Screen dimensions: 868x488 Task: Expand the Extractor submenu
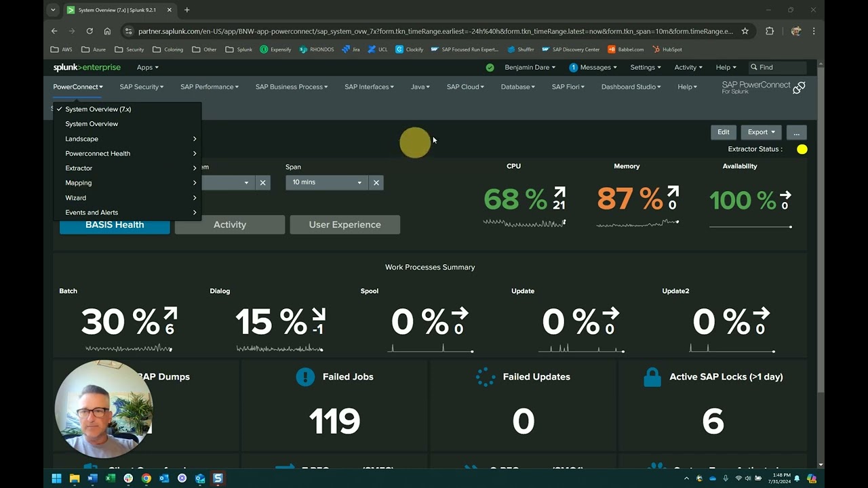127,168
